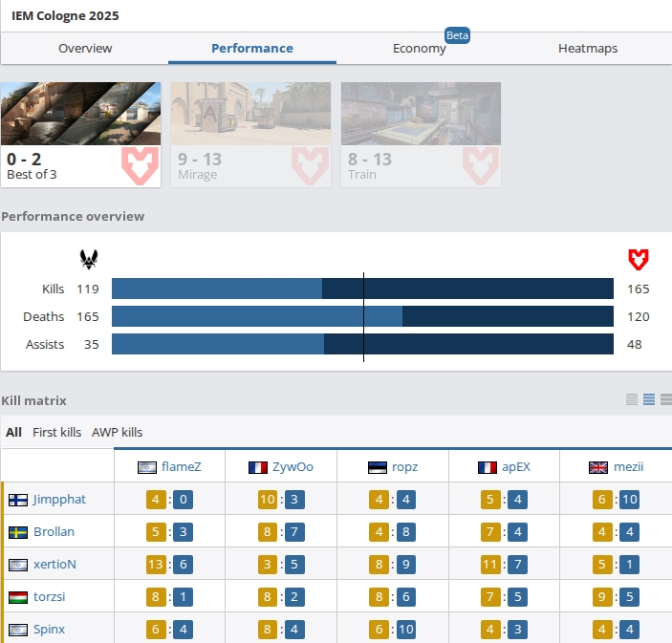Select the Train 8-13 map card
The width and height of the screenshot is (672, 643).
tap(421, 135)
